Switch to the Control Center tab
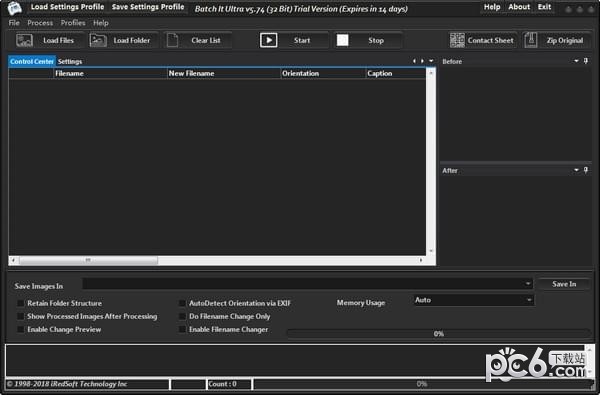The image size is (600, 395). [32, 61]
